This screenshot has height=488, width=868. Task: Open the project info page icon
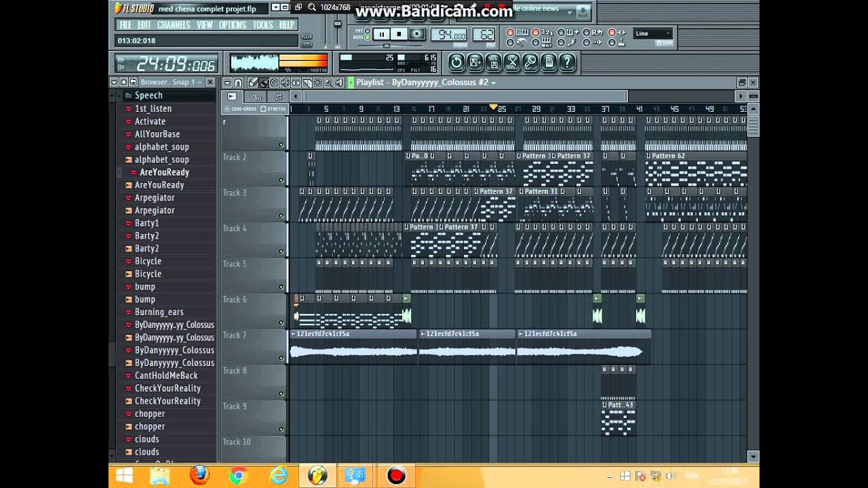pos(549,62)
